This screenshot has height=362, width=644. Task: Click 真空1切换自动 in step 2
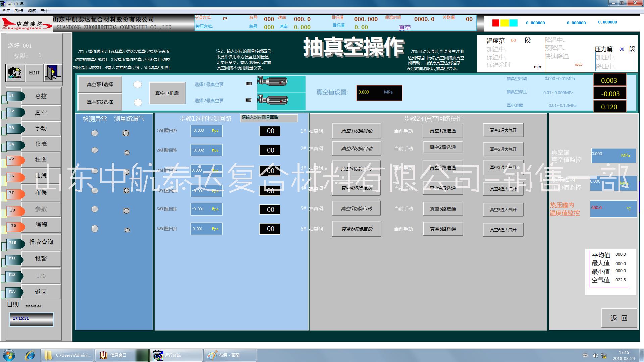coord(356,131)
